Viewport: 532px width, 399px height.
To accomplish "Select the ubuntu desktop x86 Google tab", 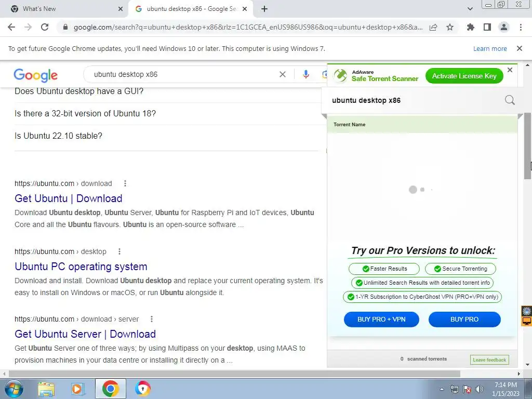I will point(191,9).
